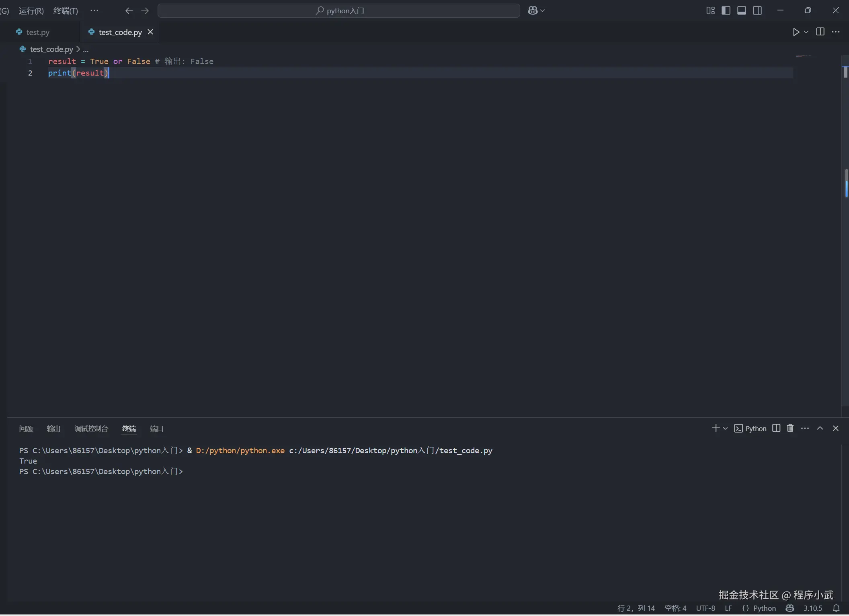Maximize the panel with up chevron
Image resolution: width=849 pixels, height=616 pixels.
820,428
